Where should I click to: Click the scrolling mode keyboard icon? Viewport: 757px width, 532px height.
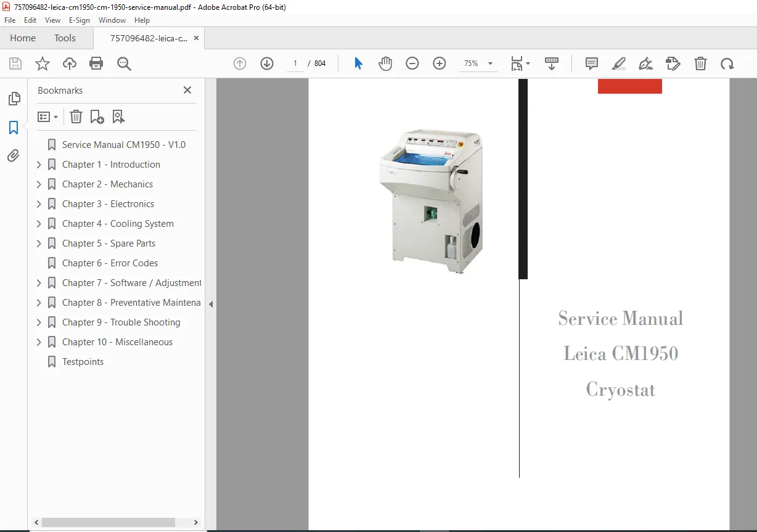(552, 63)
